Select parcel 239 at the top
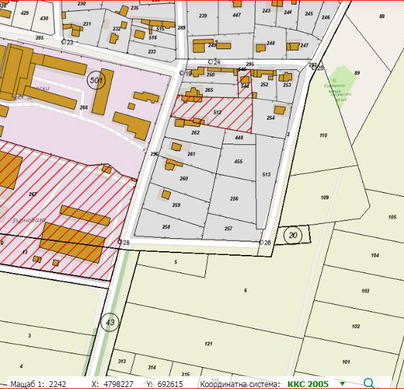This screenshot has width=404, height=389. tap(203, 16)
